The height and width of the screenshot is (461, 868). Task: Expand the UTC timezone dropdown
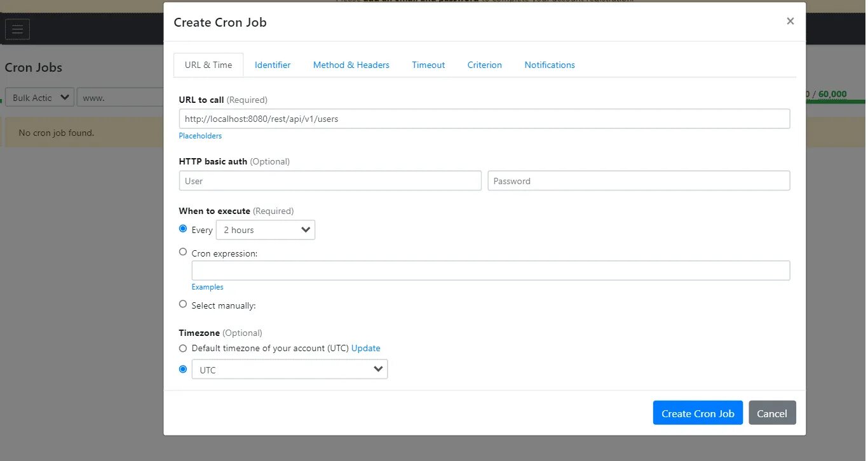click(290, 370)
